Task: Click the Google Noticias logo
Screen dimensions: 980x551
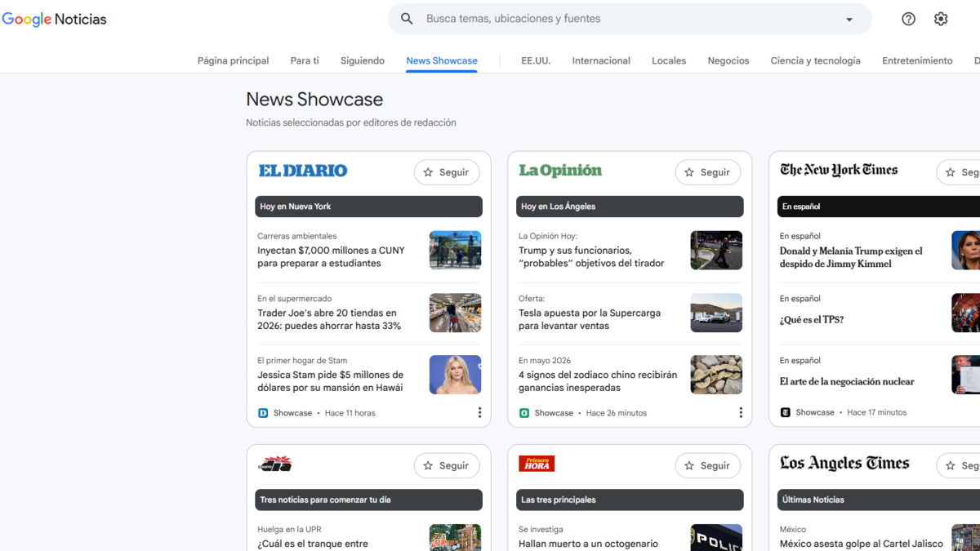Action: tap(54, 19)
